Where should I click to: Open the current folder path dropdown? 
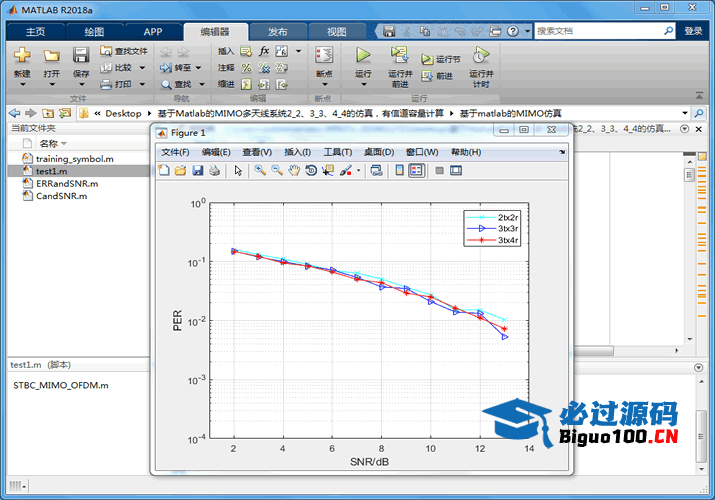click(684, 113)
